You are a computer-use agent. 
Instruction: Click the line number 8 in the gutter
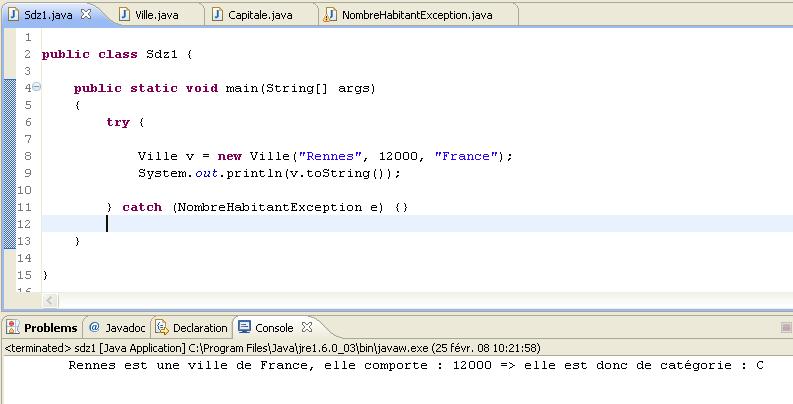tap(28, 156)
